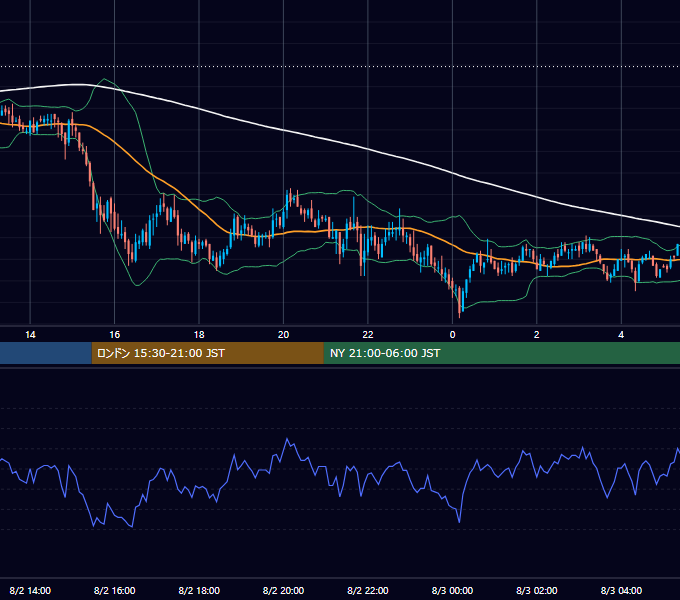Click the 8/2 14:00 date label
680x600 pixels.
click(x=30, y=590)
